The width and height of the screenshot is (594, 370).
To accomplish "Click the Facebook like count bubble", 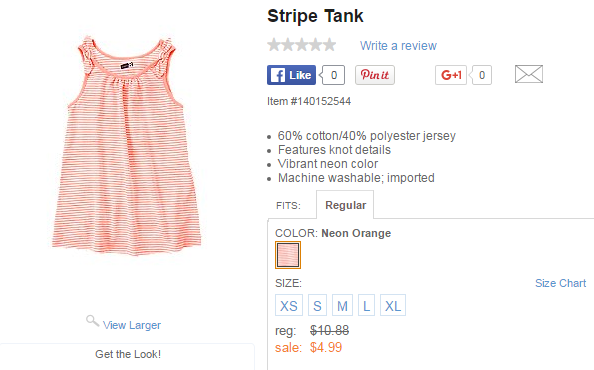I will (x=333, y=75).
